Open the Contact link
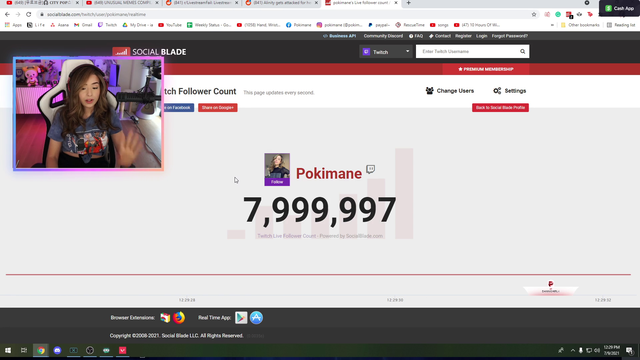The image size is (640, 360). click(x=440, y=36)
